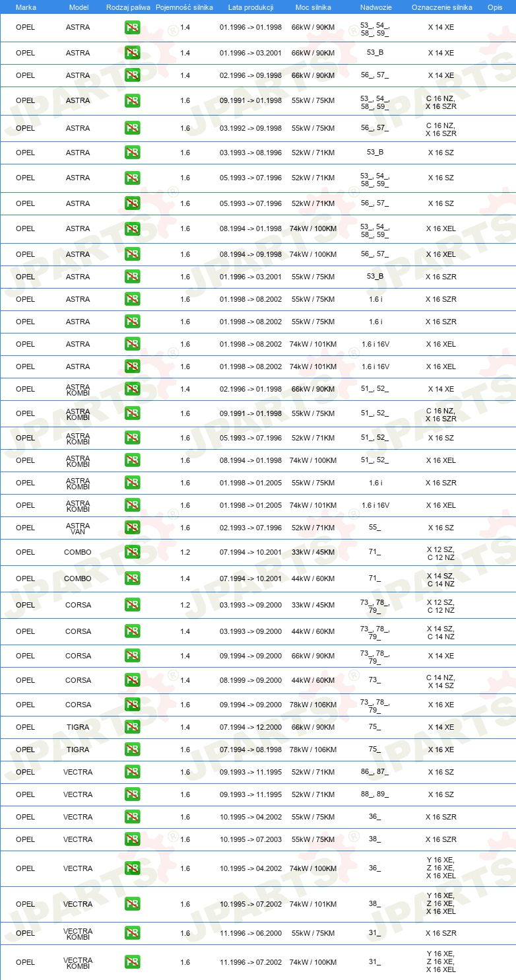Click the fuel icon in the Combo 1.2 row
The image size is (516, 980).
point(133,552)
